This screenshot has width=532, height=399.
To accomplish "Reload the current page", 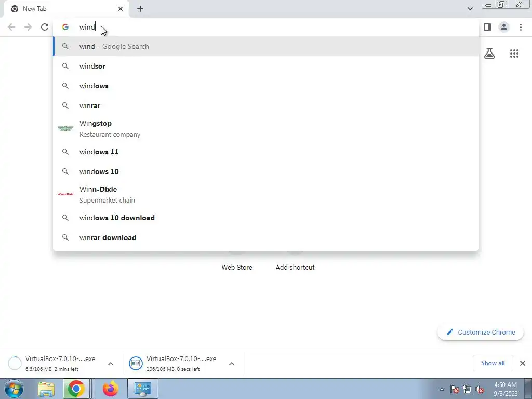I will click(x=45, y=27).
